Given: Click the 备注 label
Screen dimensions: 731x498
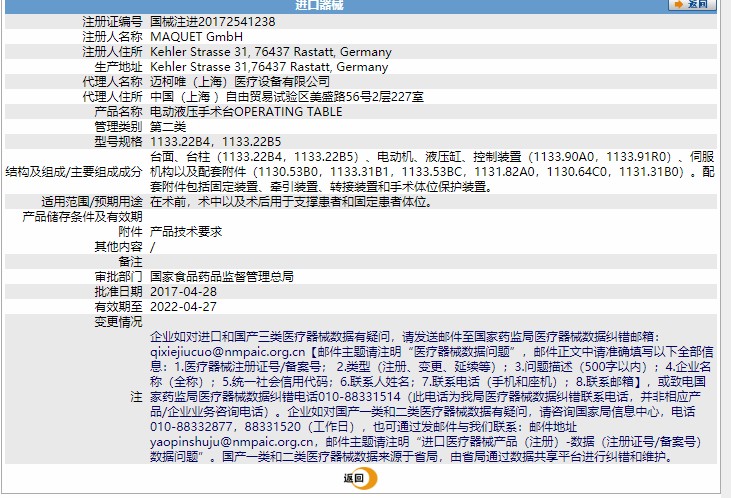Looking at the screenshot, I should point(131,262).
